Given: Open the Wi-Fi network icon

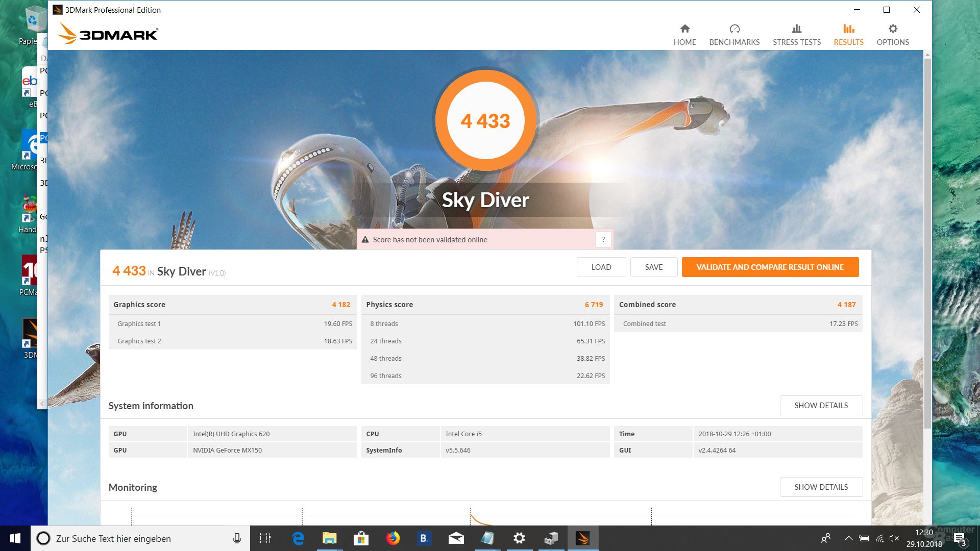Looking at the screenshot, I should 879,538.
